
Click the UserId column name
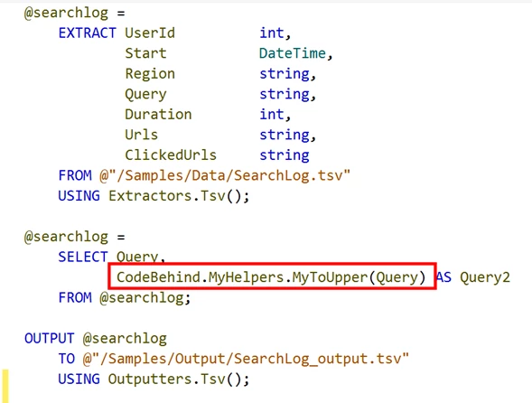[150, 33]
